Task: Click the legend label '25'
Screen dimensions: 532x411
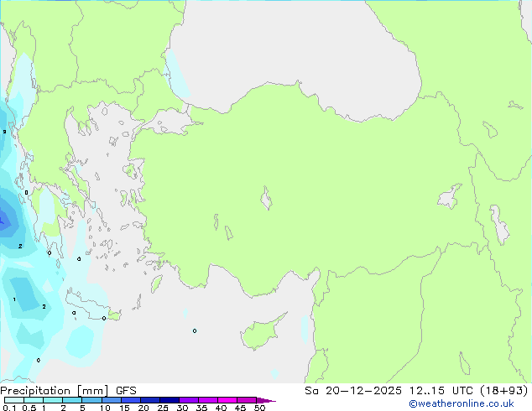Action: pos(163,408)
